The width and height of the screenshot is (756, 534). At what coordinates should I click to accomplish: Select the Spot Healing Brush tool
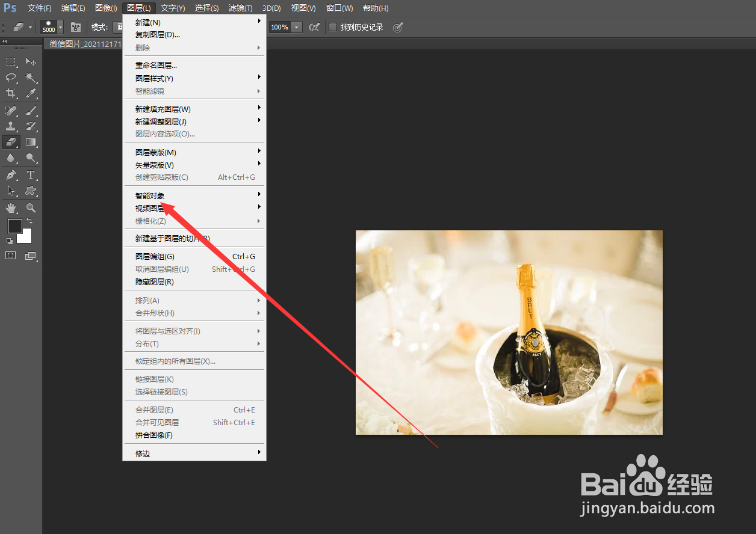[x=11, y=110]
